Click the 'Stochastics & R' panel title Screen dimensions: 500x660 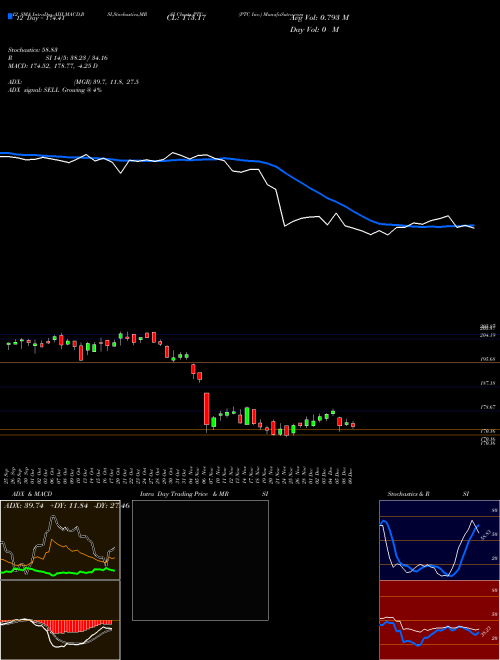[408, 494]
